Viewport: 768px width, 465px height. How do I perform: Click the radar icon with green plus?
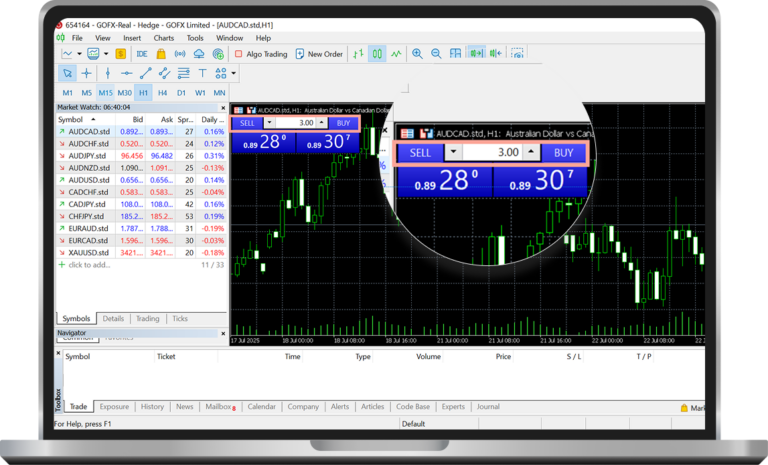pyautogui.click(x=218, y=54)
